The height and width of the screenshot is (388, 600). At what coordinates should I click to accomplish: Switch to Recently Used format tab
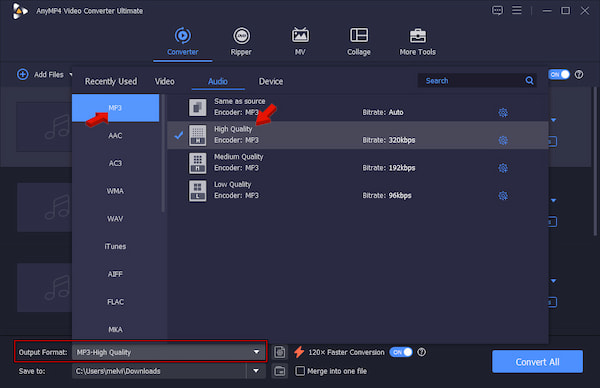click(111, 81)
